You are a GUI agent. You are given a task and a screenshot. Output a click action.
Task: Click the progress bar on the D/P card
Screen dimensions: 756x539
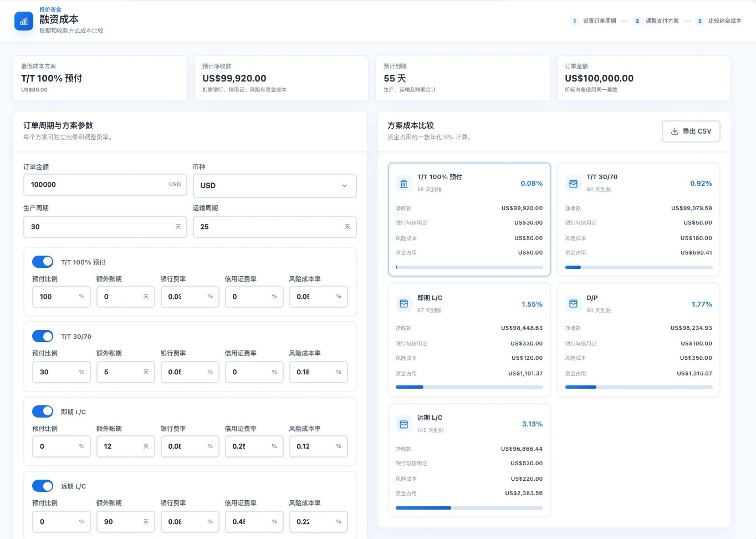[x=638, y=387]
